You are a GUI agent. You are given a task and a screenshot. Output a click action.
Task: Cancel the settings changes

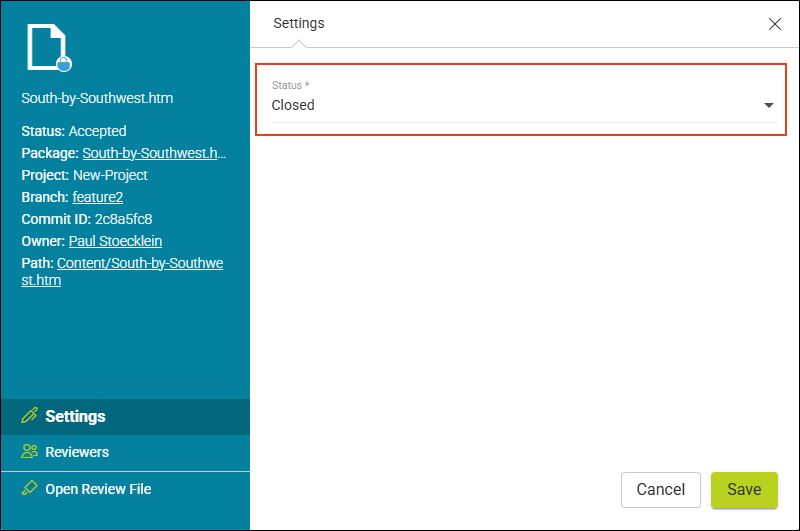click(x=660, y=490)
